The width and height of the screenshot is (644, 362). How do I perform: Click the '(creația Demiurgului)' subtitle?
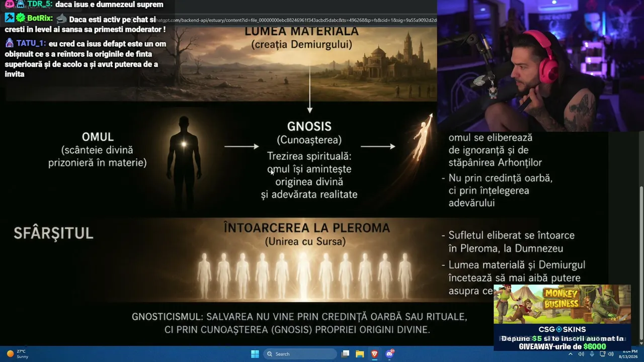pyautogui.click(x=302, y=45)
